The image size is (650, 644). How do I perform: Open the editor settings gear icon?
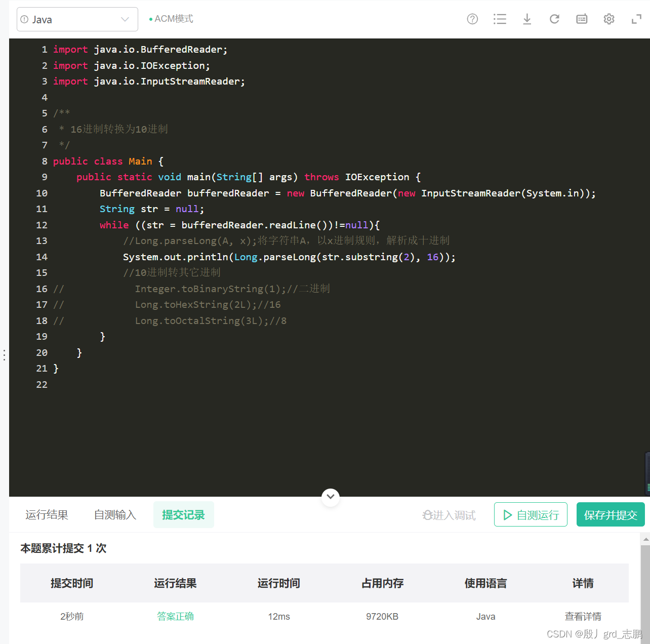point(609,19)
